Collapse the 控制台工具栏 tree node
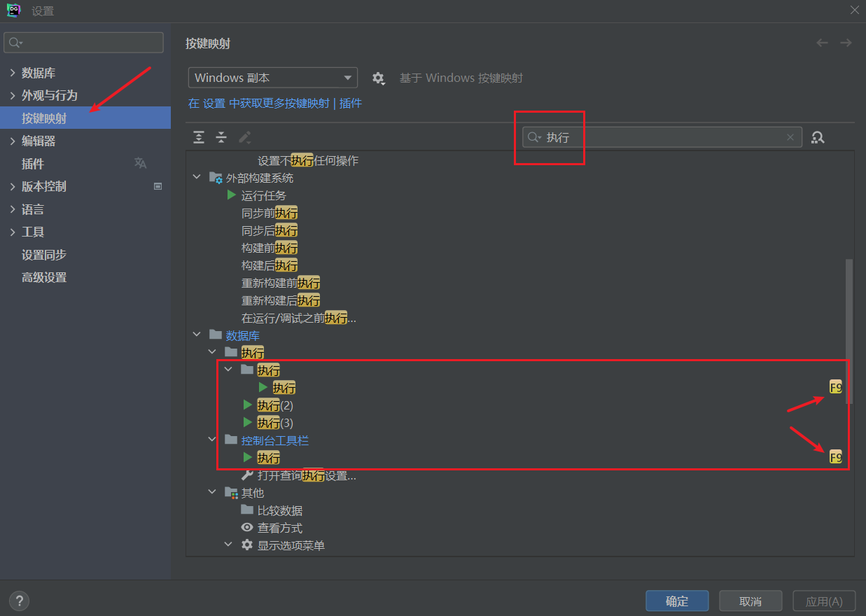 [x=212, y=440]
